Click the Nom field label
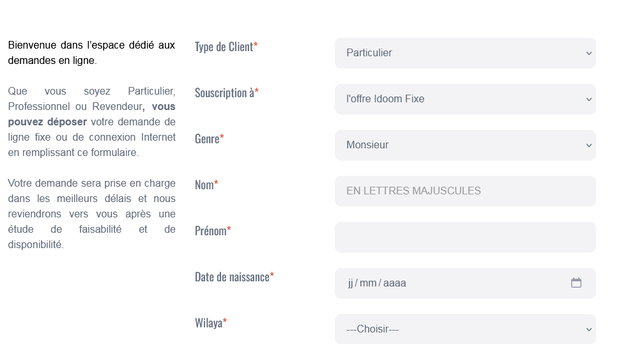644x344 pixels. point(204,185)
